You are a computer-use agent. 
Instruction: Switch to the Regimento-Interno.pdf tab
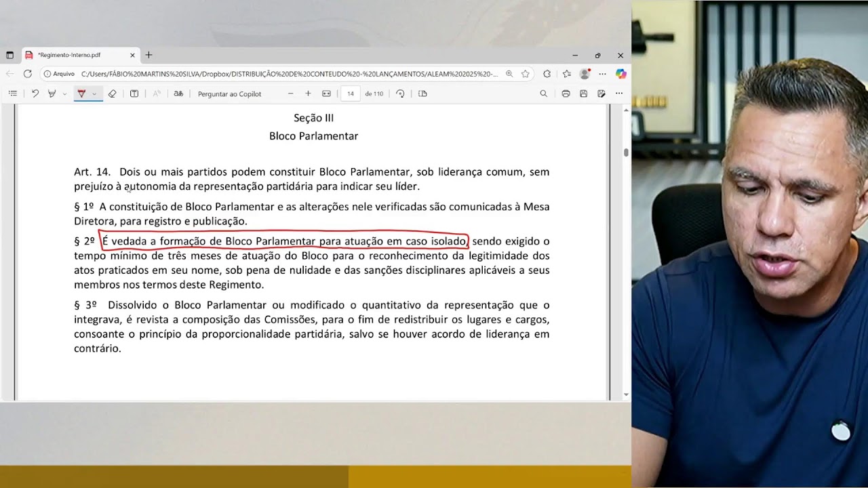tap(80, 55)
